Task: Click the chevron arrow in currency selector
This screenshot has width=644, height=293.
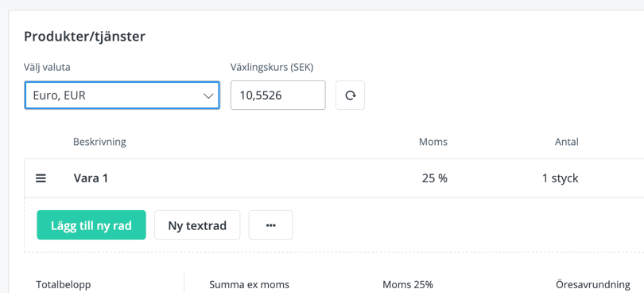Action: [208, 96]
